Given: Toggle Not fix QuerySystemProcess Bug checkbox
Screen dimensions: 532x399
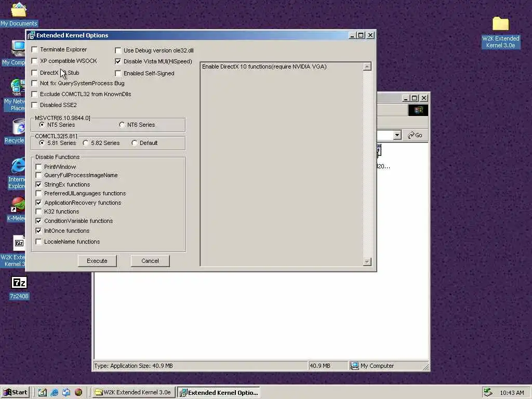Looking at the screenshot, I should [x=35, y=84].
